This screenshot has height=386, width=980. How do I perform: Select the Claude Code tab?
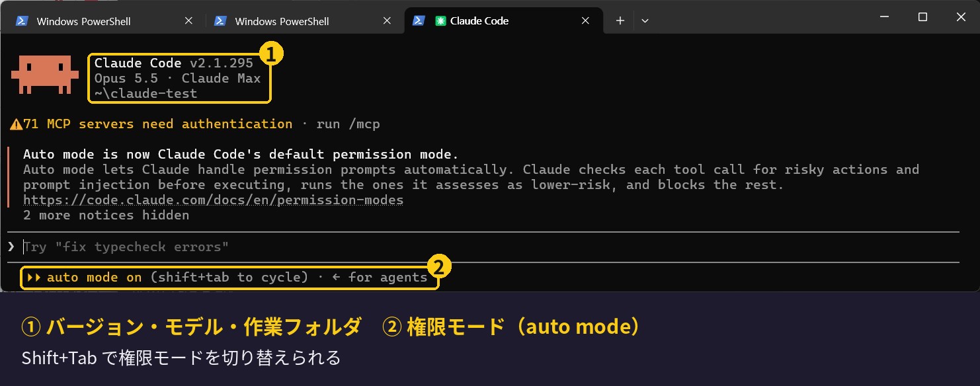tap(503, 21)
